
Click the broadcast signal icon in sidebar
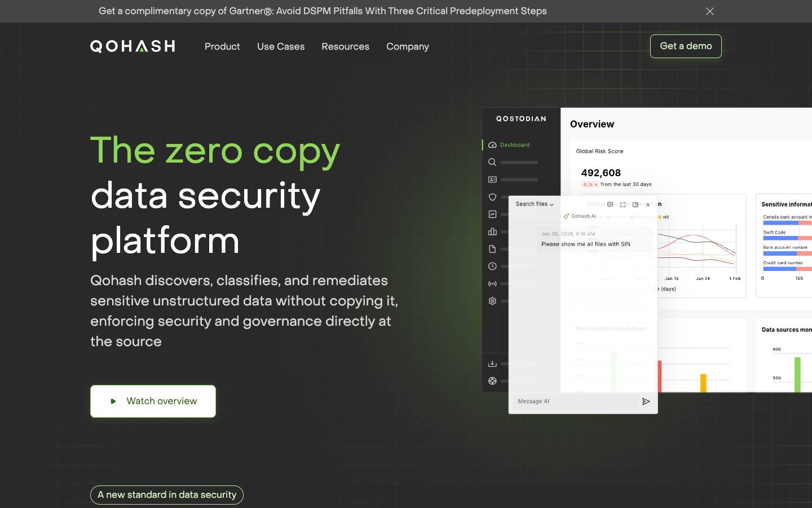point(492,284)
